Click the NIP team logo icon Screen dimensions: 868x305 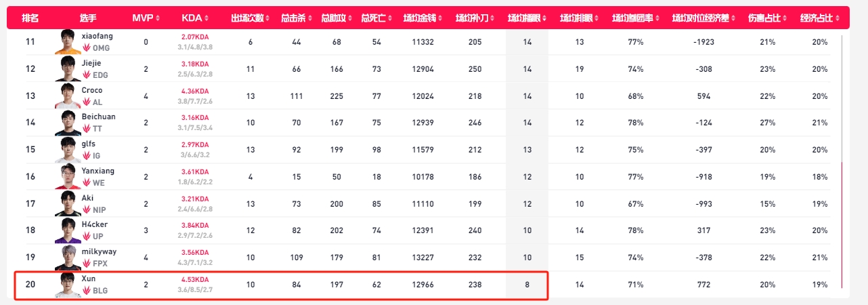pyautogui.click(x=87, y=210)
